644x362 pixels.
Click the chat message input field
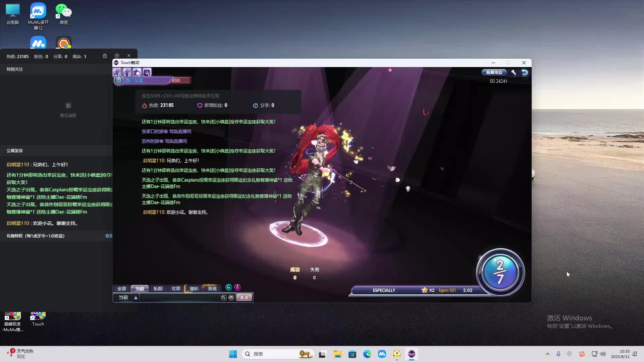tap(180, 298)
